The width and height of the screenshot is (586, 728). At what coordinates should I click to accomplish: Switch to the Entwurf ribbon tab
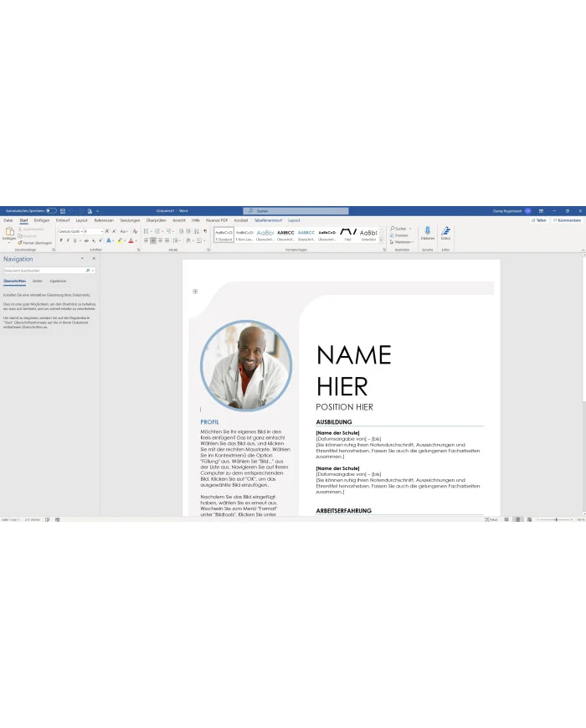tap(63, 220)
